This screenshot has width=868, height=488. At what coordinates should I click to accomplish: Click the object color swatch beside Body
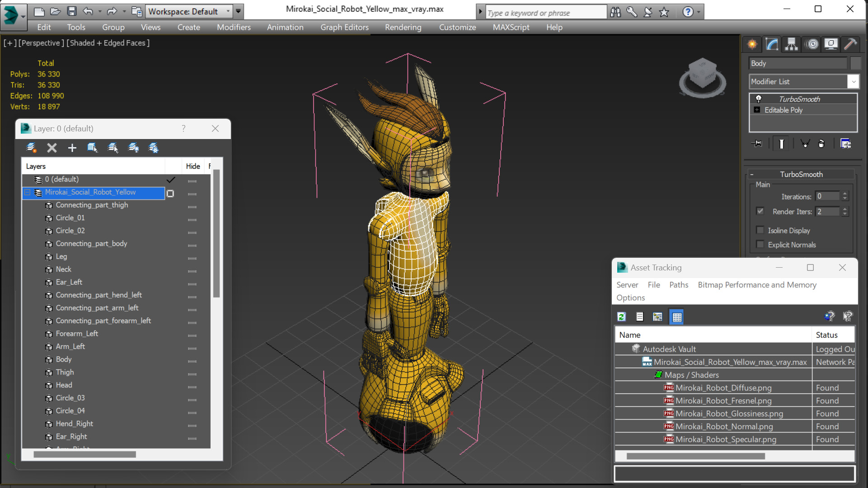[x=855, y=63]
